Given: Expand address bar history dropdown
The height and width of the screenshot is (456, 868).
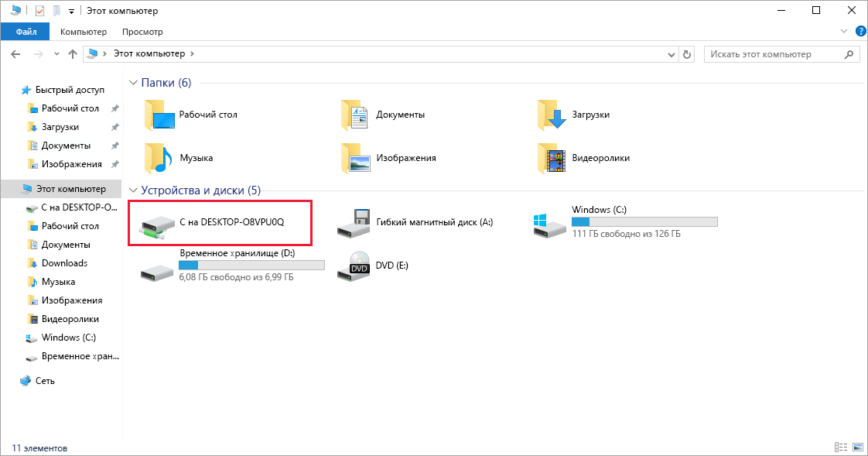Looking at the screenshot, I should (x=671, y=54).
